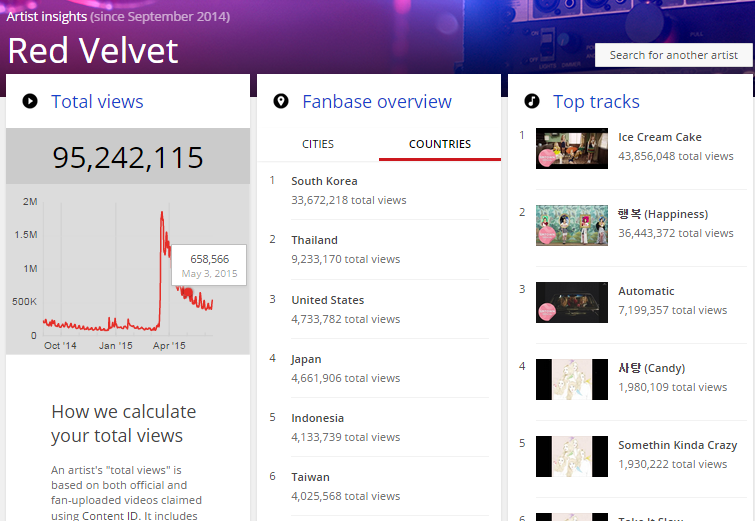Click the 95,242,115 total views count

tap(128, 158)
